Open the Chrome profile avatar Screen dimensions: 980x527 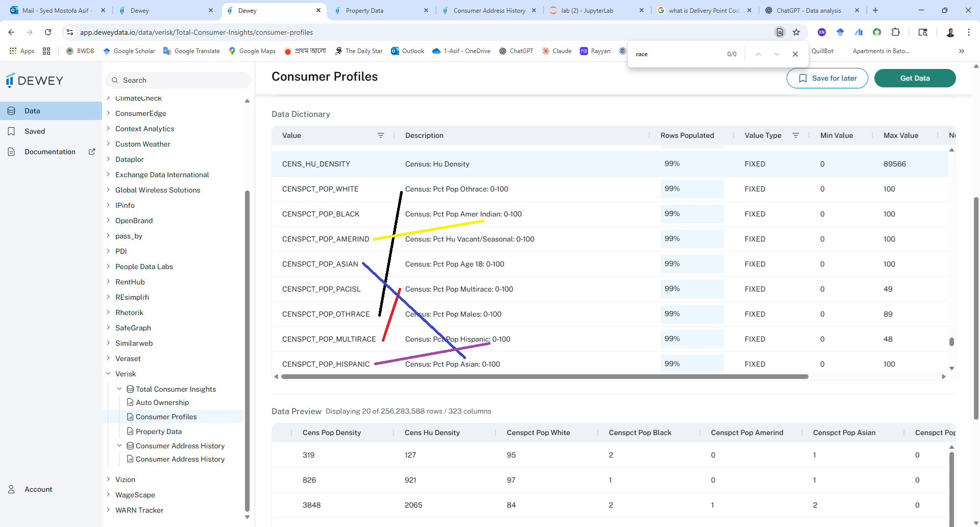coord(950,32)
